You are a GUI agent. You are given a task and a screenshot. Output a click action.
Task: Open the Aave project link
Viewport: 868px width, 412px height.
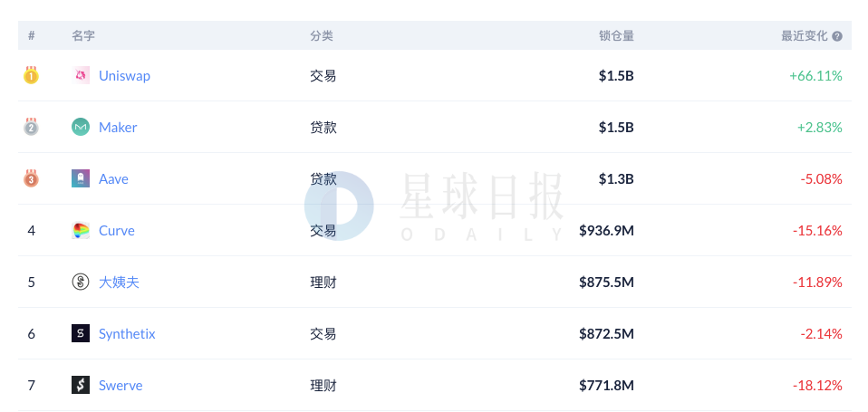pos(113,179)
